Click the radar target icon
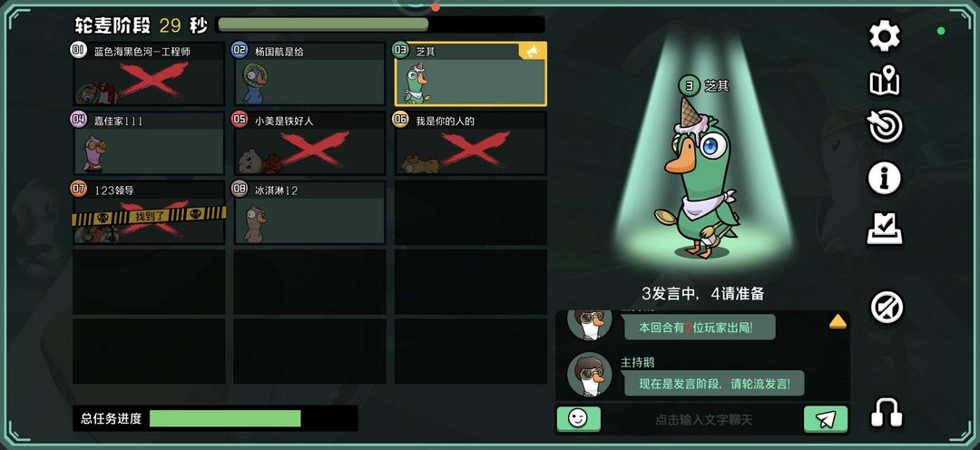 point(885,127)
